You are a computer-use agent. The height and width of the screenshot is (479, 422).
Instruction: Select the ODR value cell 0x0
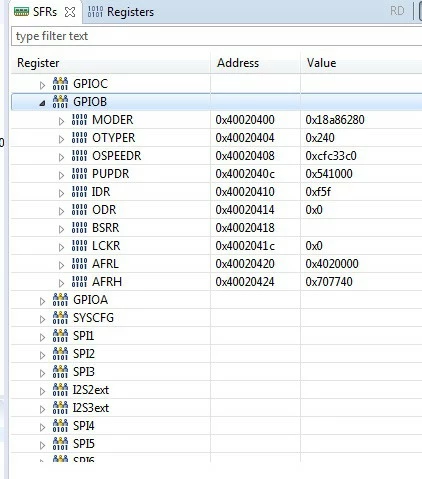(x=314, y=210)
